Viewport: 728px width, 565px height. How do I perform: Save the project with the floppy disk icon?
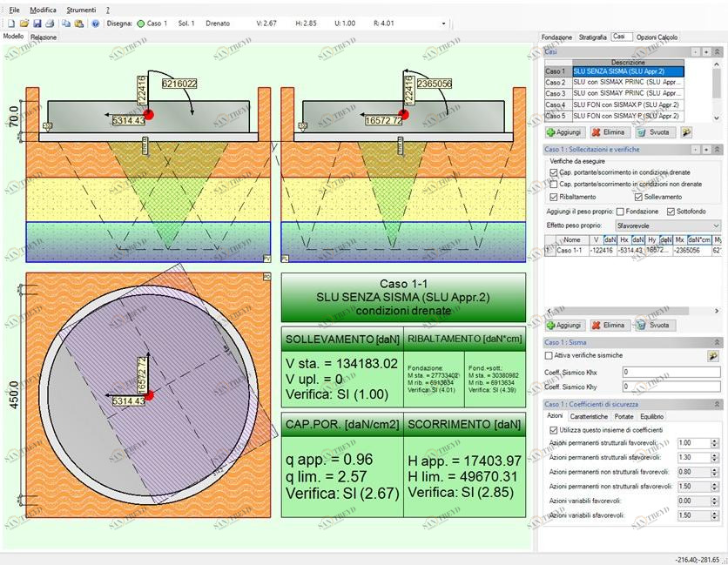coord(37,24)
